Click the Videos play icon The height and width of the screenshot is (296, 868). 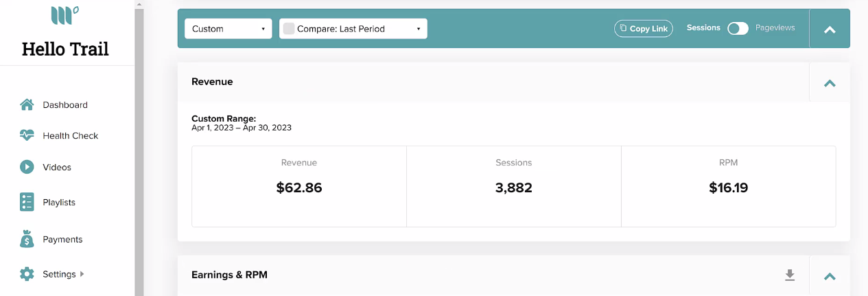coord(27,167)
